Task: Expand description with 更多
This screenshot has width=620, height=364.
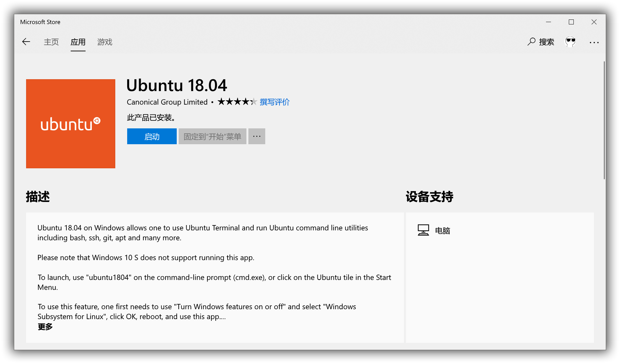Action: pyautogui.click(x=45, y=327)
